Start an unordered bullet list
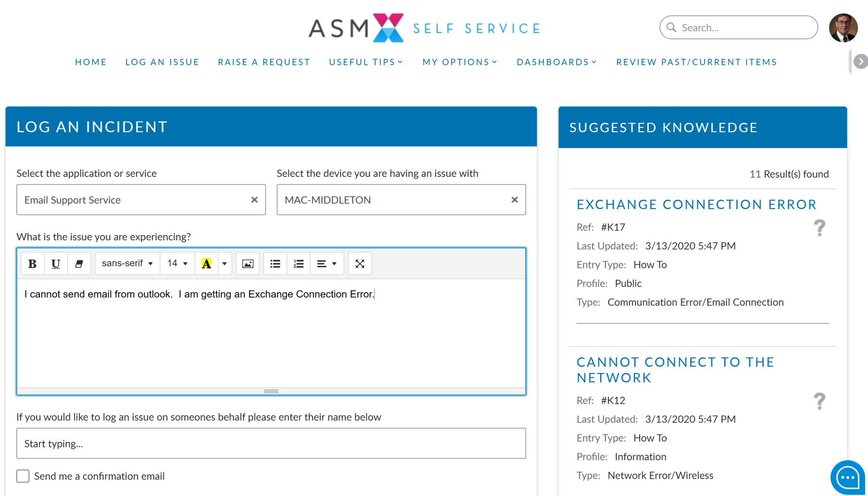868x496 pixels. [x=275, y=263]
